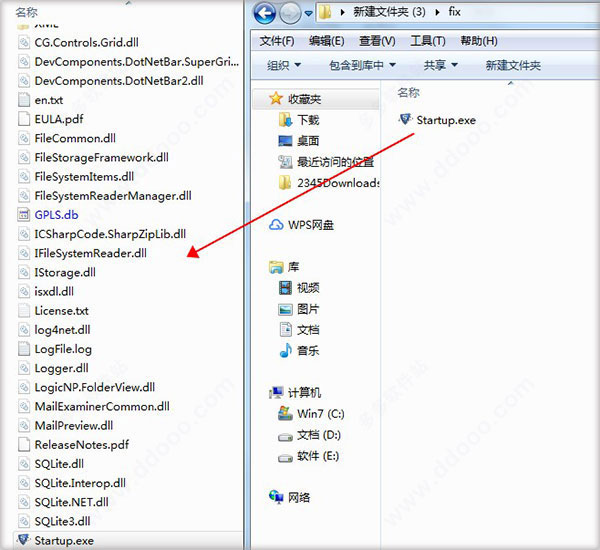
Task: Click the 计算机 icon
Action: [276, 392]
